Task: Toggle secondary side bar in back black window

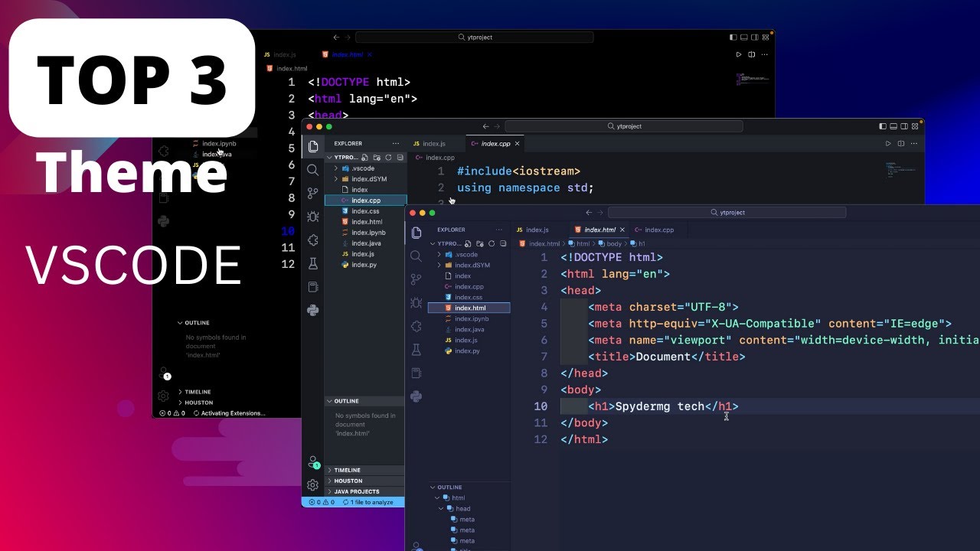Action: click(754, 37)
